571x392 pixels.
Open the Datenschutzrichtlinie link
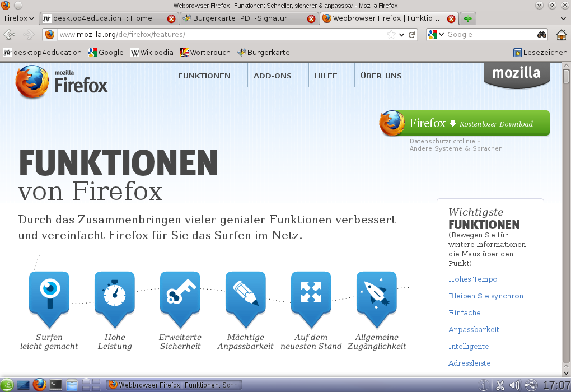click(x=442, y=141)
